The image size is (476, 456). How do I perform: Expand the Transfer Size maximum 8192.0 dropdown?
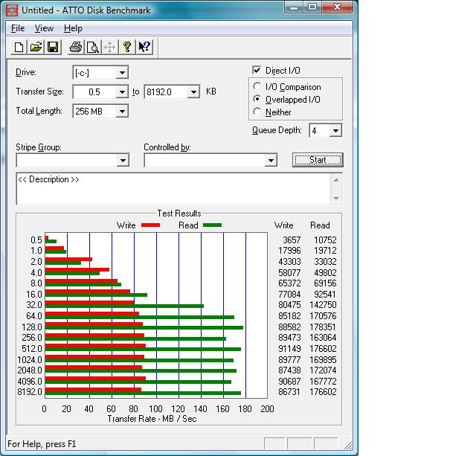(x=193, y=91)
